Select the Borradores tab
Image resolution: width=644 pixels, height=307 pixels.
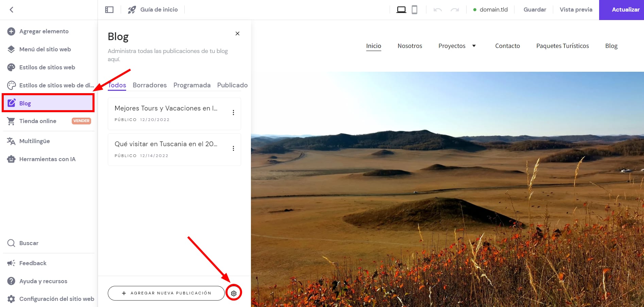pos(150,85)
